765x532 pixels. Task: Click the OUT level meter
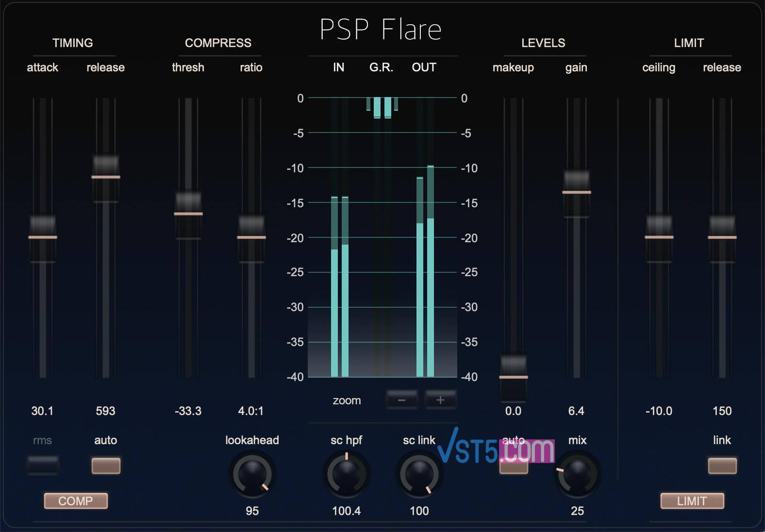tap(425, 237)
